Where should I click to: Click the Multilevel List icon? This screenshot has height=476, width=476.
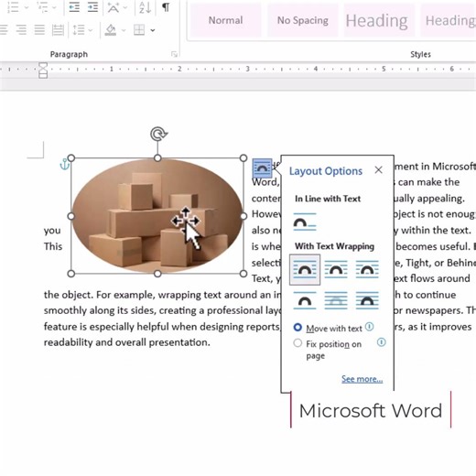(43, 6)
